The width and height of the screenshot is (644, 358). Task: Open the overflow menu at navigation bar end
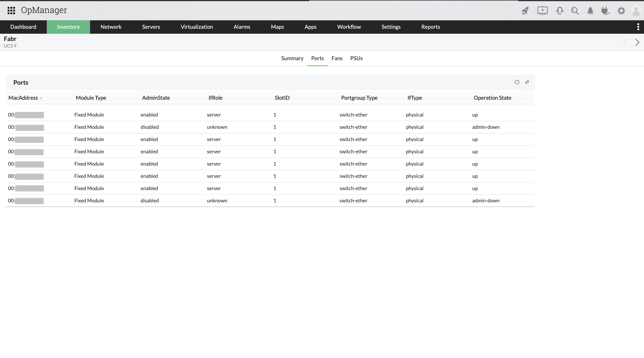coord(638,27)
